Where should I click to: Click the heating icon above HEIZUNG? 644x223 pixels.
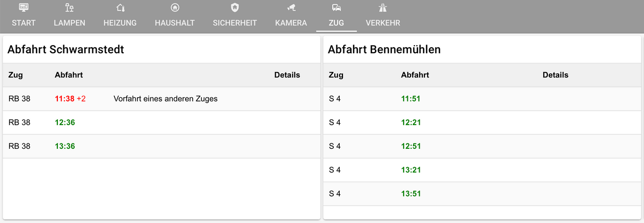click(x=120, y=8)
